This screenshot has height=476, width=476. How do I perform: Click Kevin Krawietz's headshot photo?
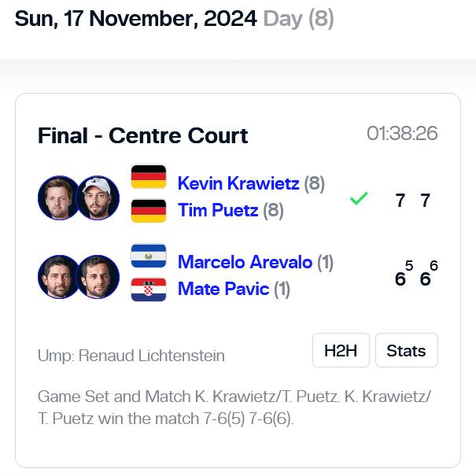[57, 198]
